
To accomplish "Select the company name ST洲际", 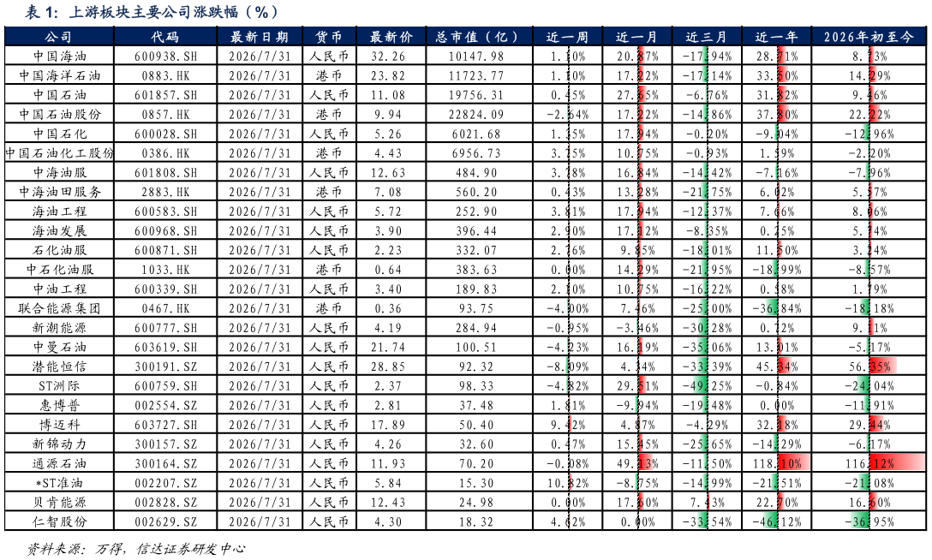I will tap(59, 386).
